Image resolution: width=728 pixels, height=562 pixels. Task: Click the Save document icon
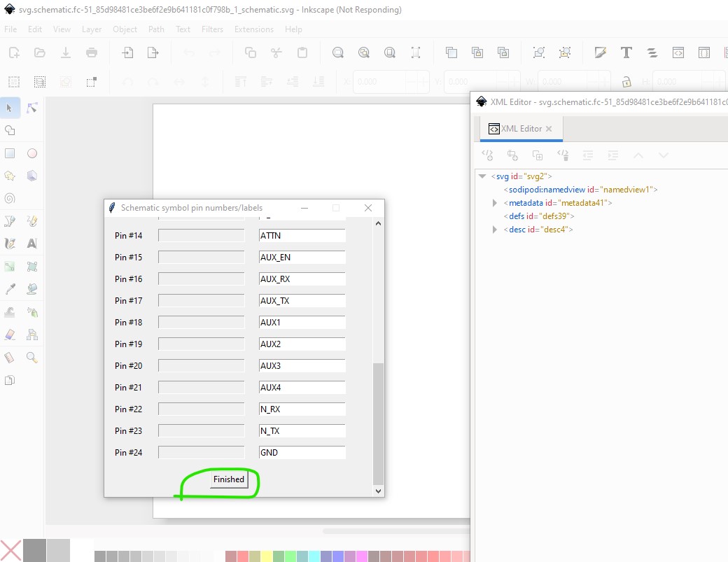tap(66, 52)
